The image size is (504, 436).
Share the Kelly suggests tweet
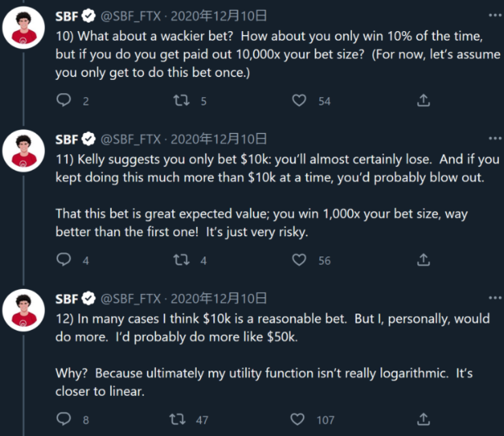point(423,260)
